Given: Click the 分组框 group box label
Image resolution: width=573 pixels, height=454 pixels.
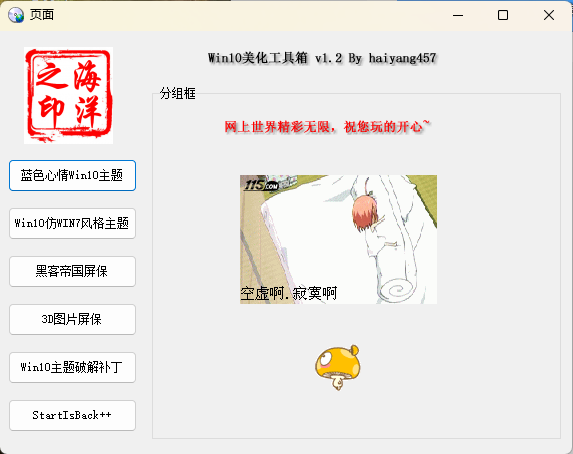Looking at the screenshot, I should (x=178, y=94).
